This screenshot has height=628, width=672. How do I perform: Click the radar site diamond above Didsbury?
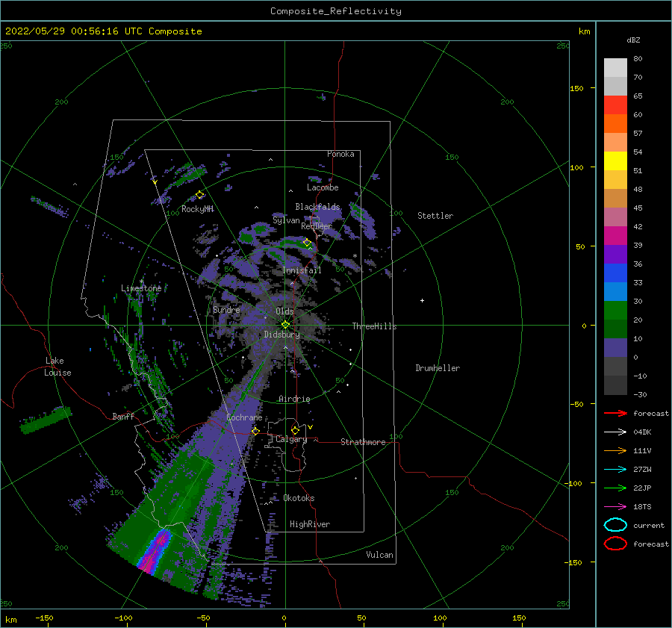285,325
